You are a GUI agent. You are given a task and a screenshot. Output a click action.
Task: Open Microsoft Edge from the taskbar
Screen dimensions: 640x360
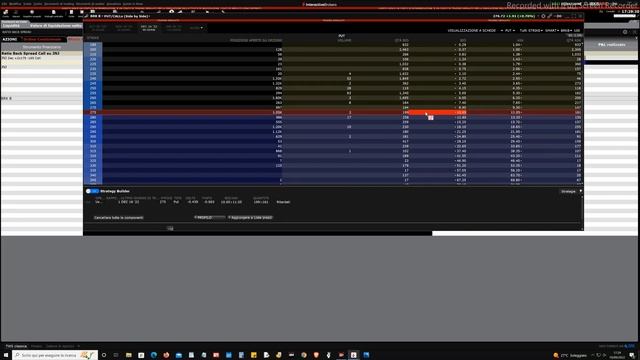click(x=153, y=355)
